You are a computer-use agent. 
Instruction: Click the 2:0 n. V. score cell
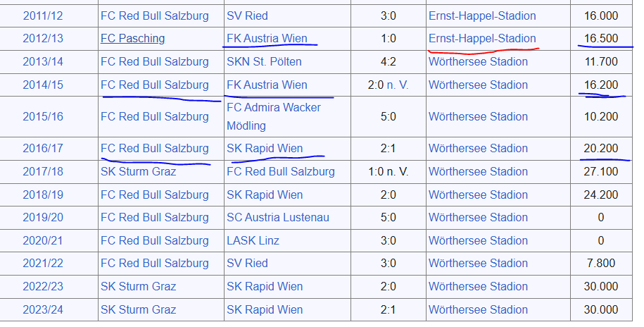(388, 85)
